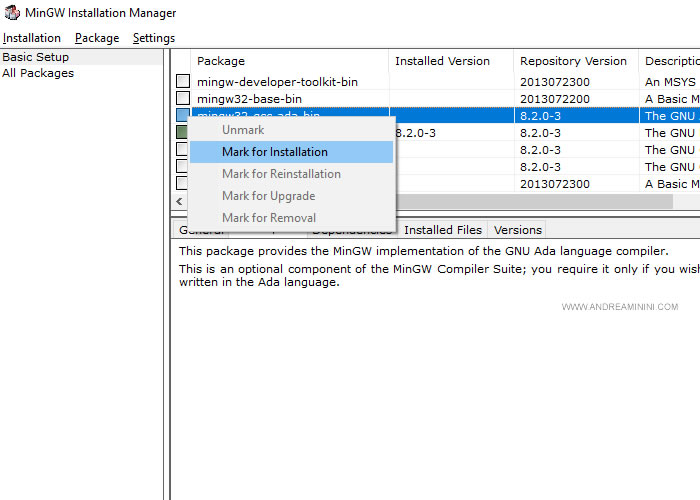The image size is (700, 500).
Task: Open the Settings menu
Action: click(154, 38)
